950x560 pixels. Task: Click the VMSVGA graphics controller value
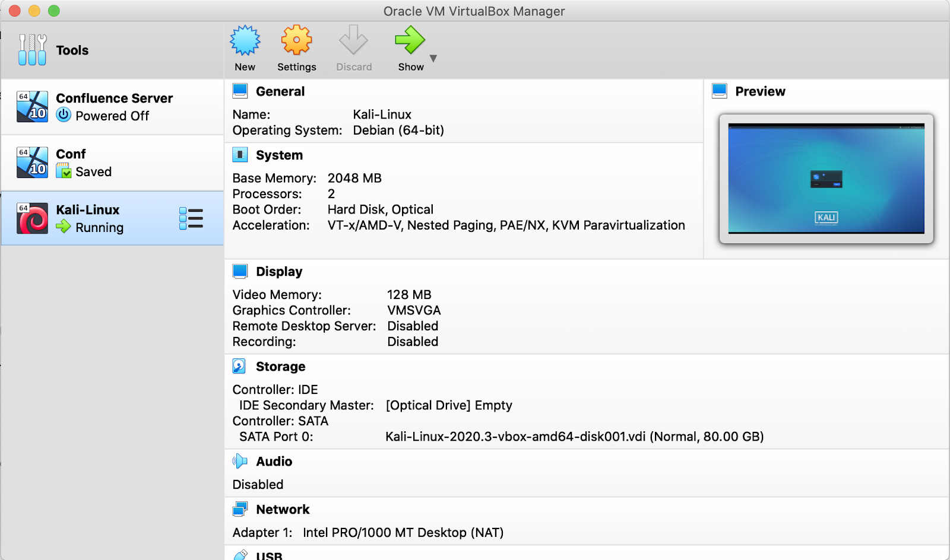coord(414,310)
